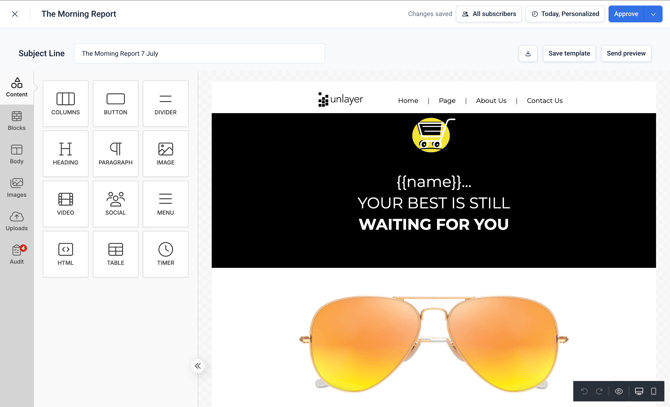Expand the Approve dropdown arrow
Image resolution: width=670 pixels, height=407 pixels.
653,14
